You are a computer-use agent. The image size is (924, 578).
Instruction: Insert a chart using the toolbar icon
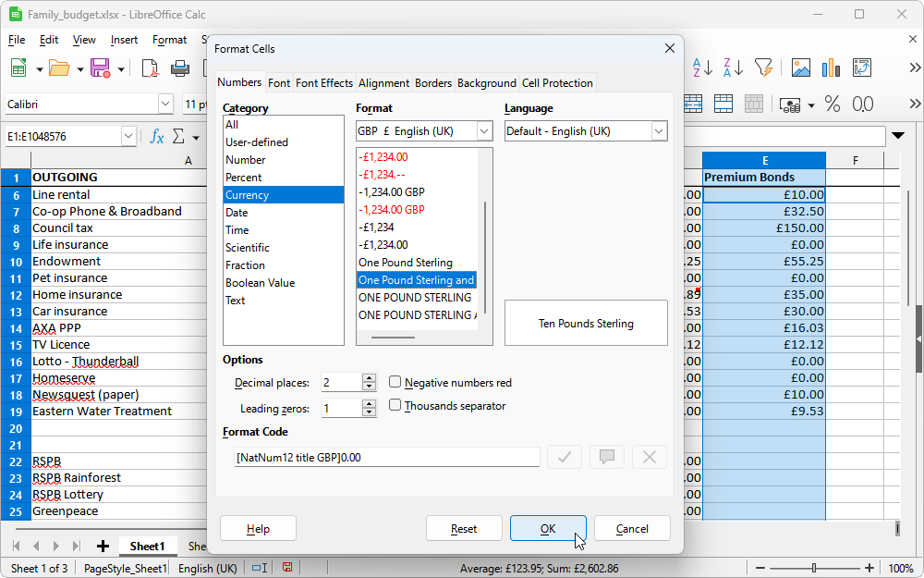click(x=831, y=68)
